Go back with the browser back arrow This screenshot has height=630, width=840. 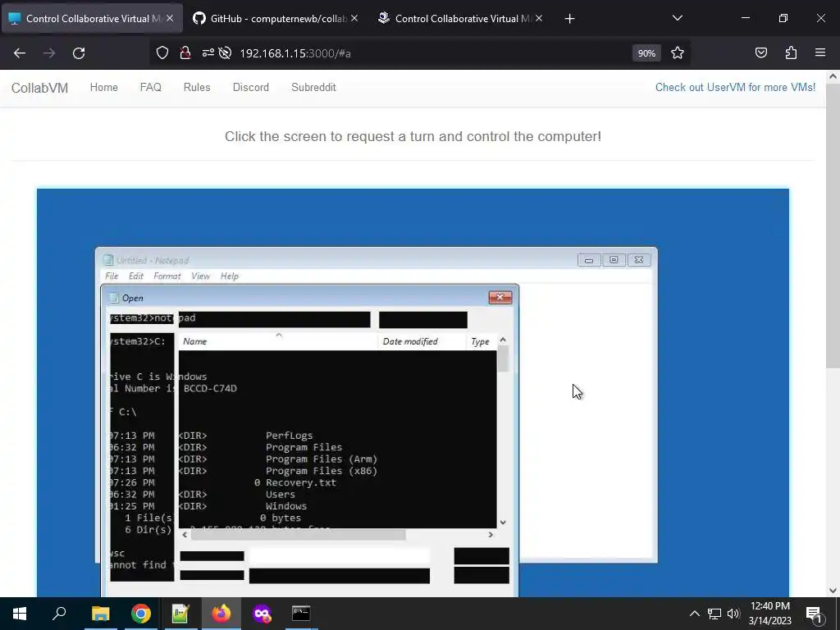(20, 53)
